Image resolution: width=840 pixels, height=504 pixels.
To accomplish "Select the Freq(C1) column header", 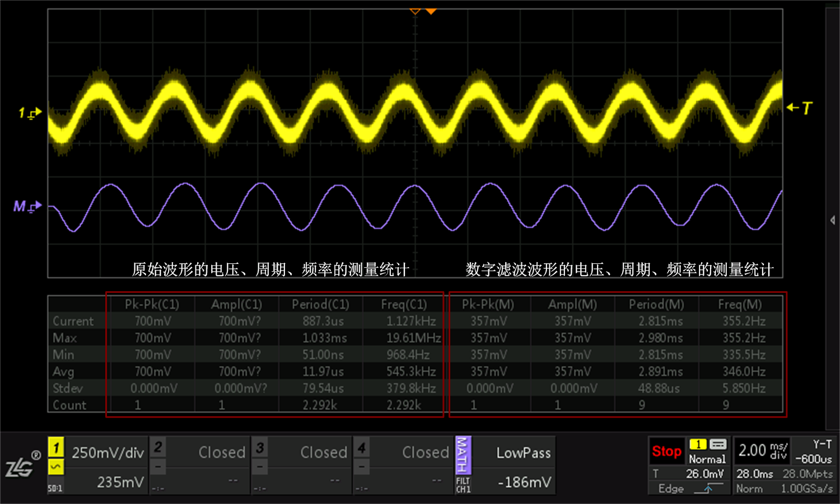I will [404, 304].
